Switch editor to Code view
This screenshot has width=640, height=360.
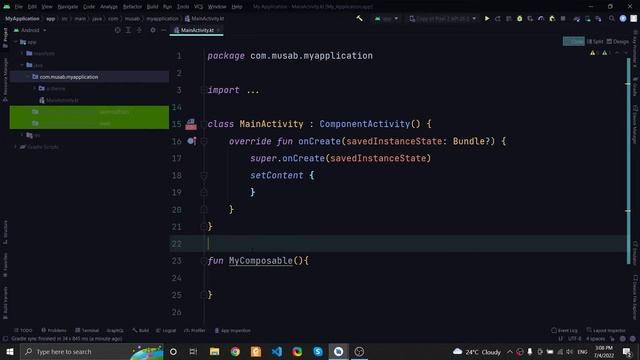(x=573, y=41)
